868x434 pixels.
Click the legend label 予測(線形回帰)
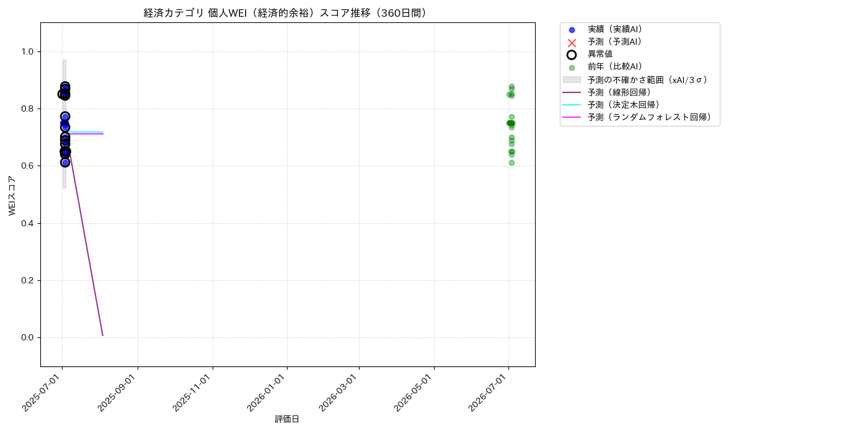(621, 92)
